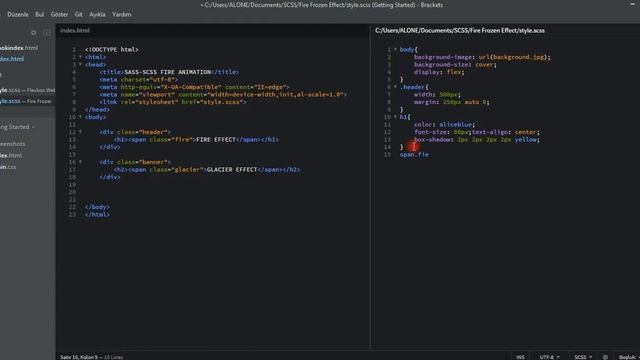Collapse the header div fold arrow on line 12
This screenshot has width=640, height=360.
80,132
